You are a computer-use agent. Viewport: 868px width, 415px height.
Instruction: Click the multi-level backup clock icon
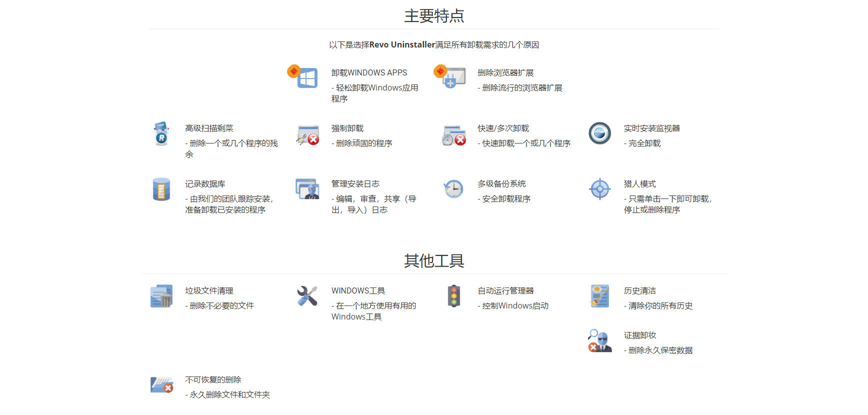pos(453,189)
